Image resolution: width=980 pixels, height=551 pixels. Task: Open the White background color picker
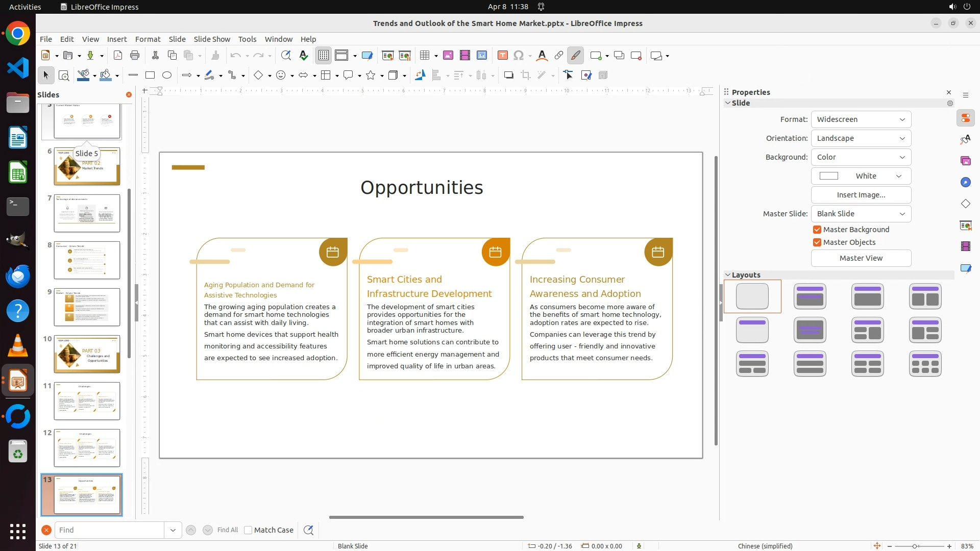[861, 176]
